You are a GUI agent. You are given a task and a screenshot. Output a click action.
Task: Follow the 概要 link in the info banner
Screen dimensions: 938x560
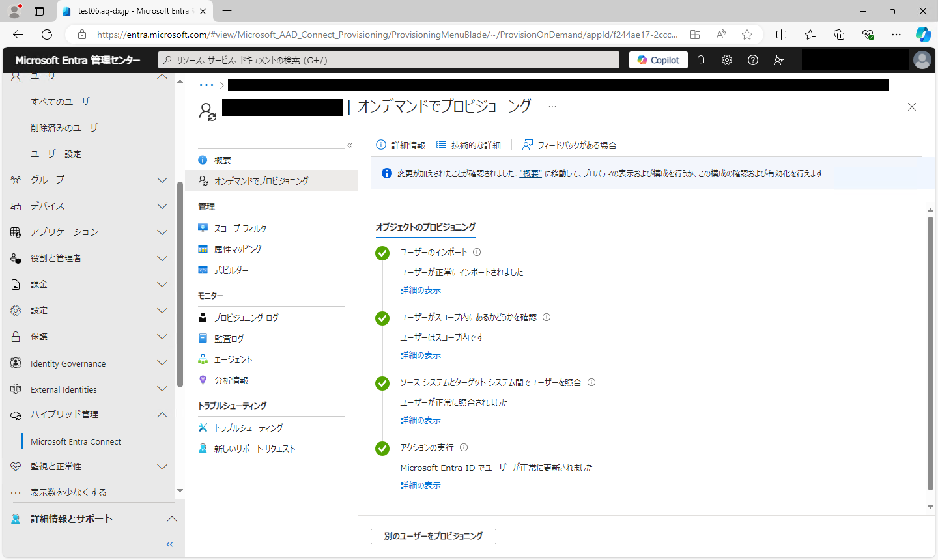point(530,174)
